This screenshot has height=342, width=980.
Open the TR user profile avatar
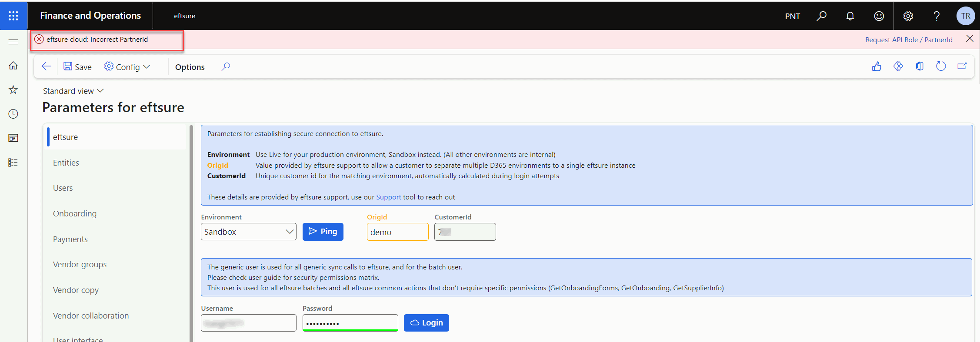click(966, 16)
